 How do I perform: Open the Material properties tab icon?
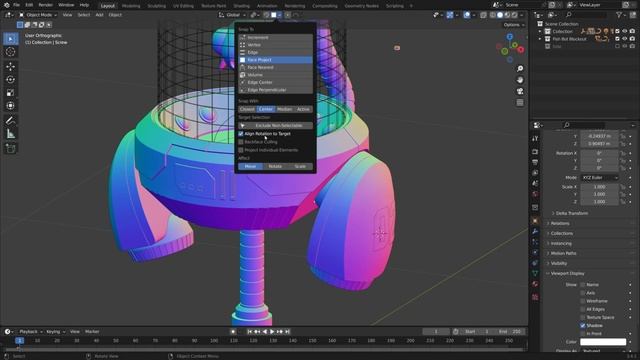click(535, 284)
